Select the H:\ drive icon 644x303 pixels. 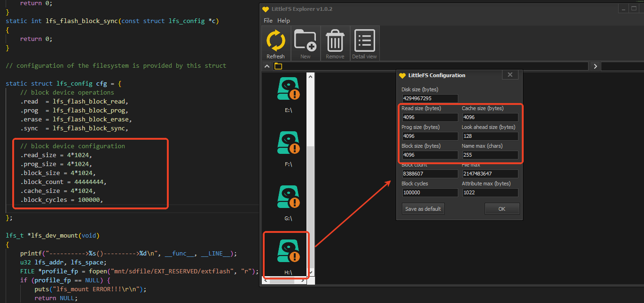pyautogui.click(x=289, y=251)
